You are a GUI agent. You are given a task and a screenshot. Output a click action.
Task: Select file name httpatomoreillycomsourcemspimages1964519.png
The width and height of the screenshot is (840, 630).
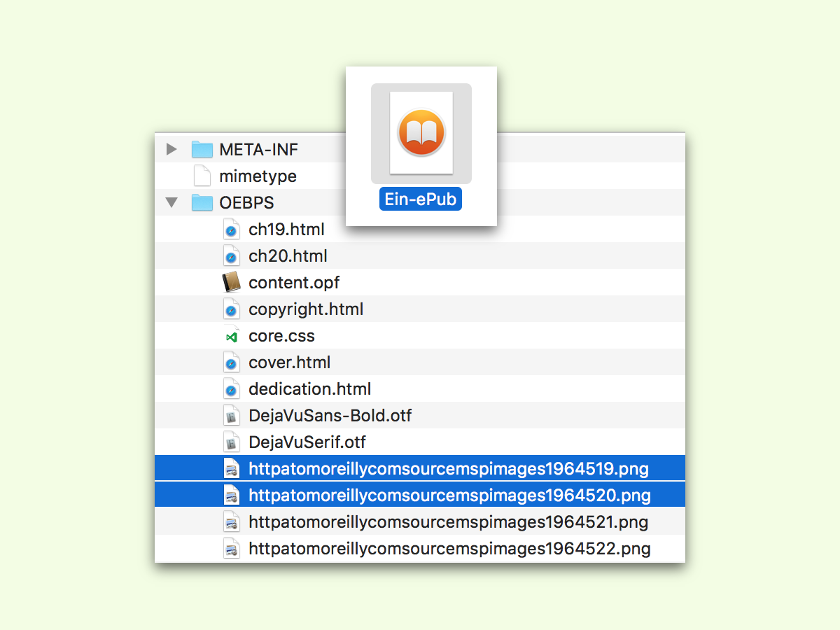[449, 469]
